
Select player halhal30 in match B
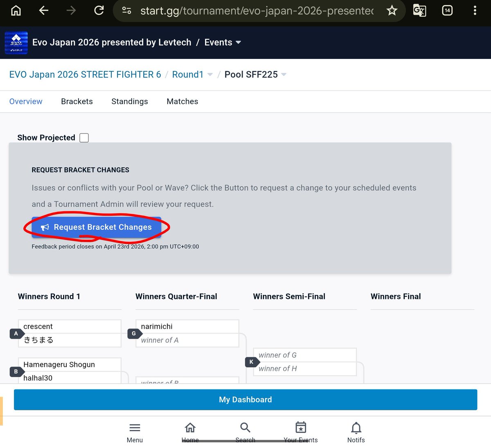point(70,378)
